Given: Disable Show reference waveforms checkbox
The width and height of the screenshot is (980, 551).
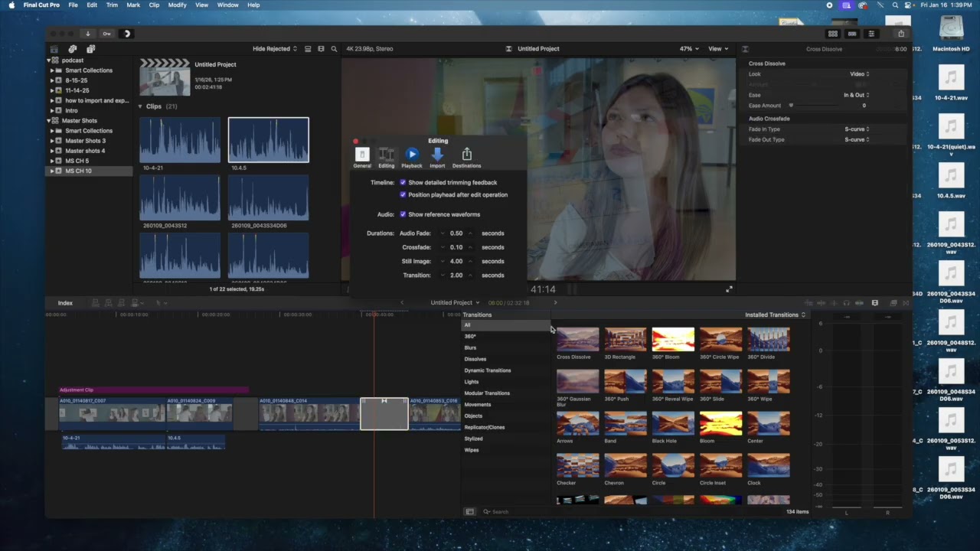Looking at the screenshot, I should pos(403,215).
